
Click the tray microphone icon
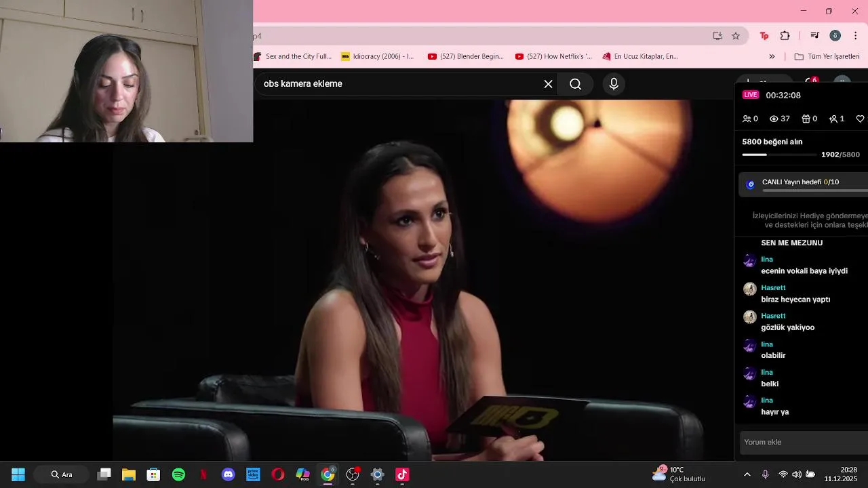click(766, 474)
